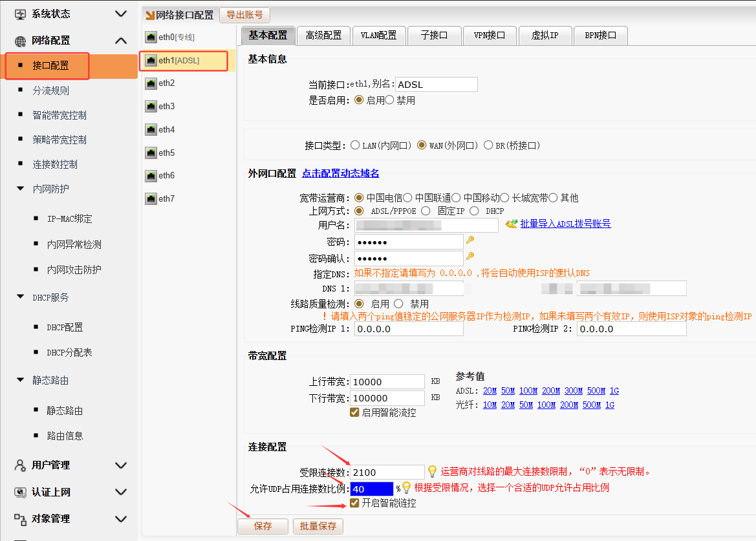Click the ADSL 100M reference link
Viewport: 756px width, 541px height.
528,390
